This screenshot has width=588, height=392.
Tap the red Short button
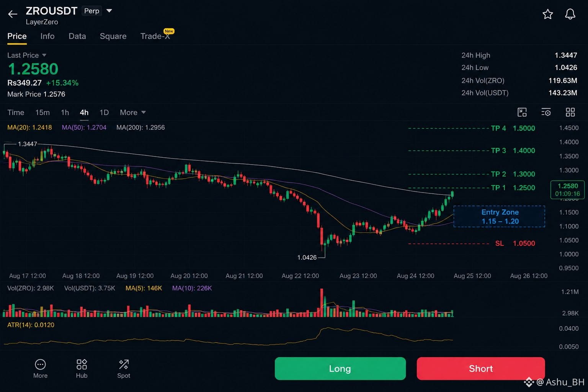click(481, 369)
